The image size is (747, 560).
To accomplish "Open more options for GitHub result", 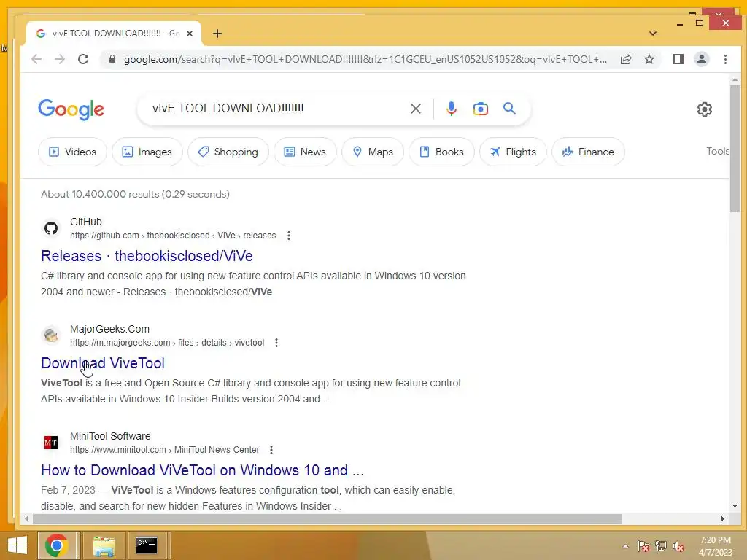I will [289, 236].
